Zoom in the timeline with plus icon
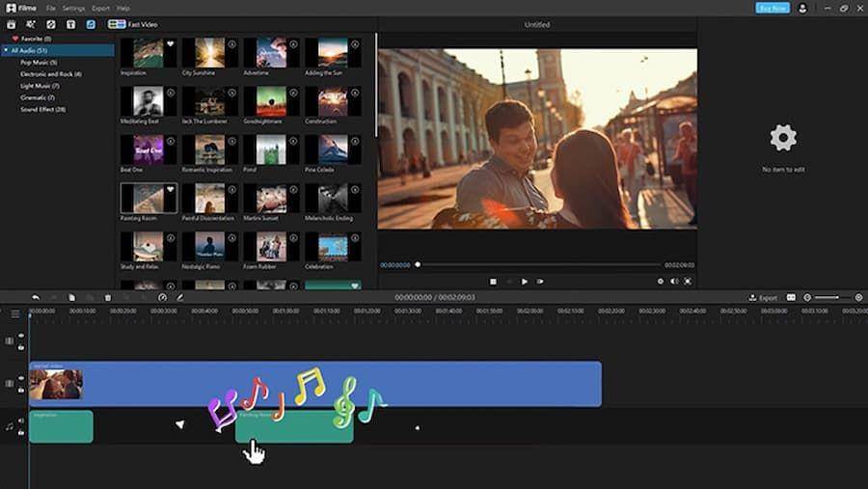868x489 pixels. [858, 297]
